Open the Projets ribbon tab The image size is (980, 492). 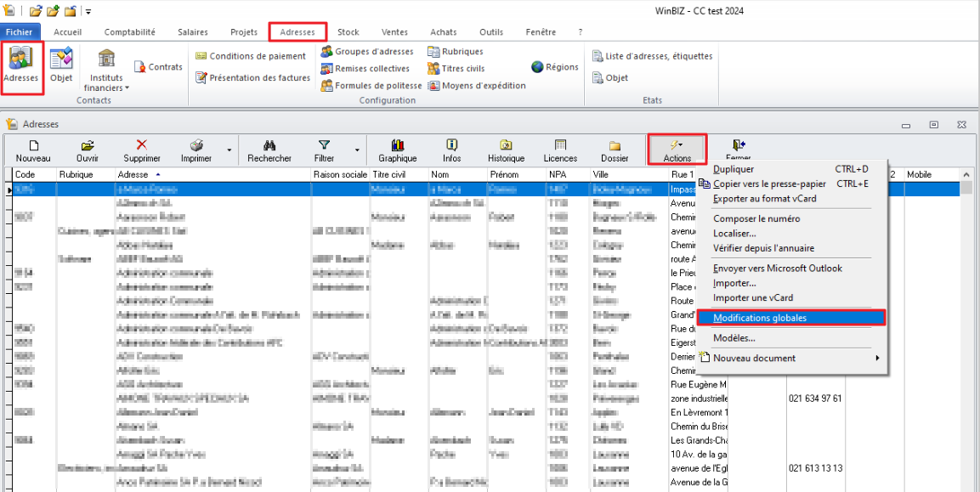coord(244,32)
